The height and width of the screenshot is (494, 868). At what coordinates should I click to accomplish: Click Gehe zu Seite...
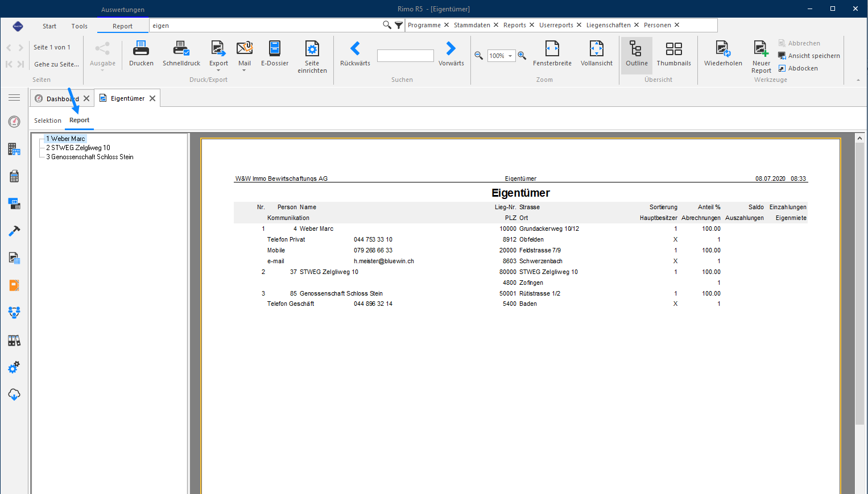click(56, 64)
